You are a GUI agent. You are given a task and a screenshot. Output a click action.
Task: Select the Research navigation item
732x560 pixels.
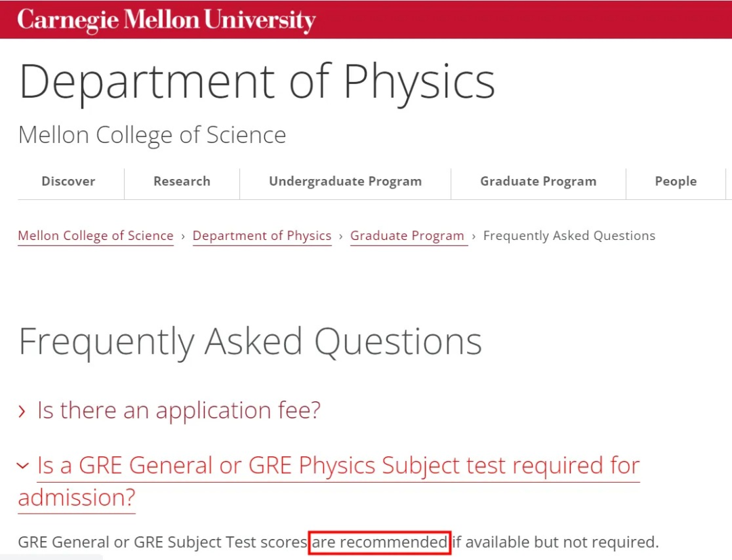click(182, 182)
